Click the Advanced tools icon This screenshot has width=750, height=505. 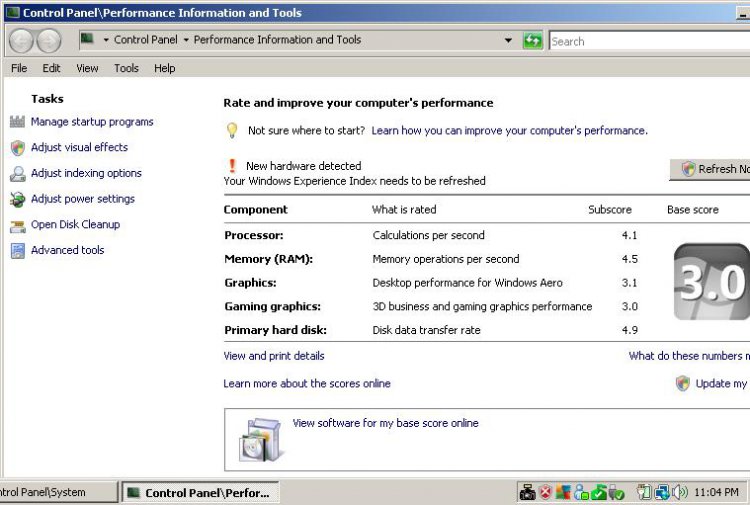click(18, 251)
